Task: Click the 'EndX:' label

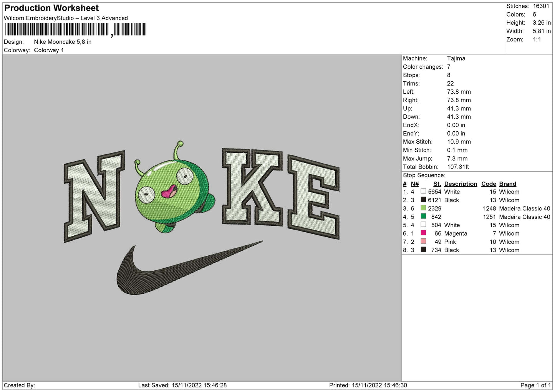Action: (411, 125)
